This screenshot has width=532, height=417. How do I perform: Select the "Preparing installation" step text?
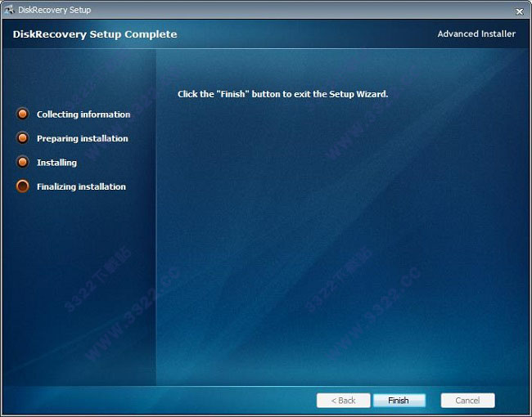click(x=83, y=138)
